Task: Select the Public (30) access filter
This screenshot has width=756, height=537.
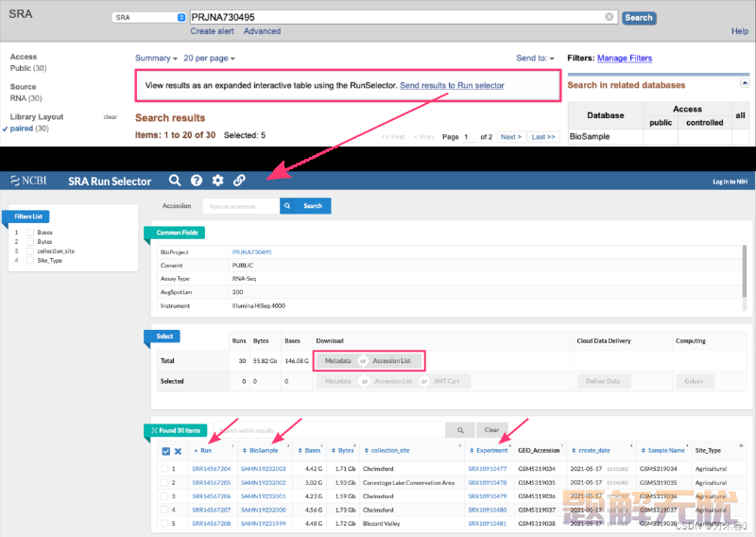Action: pos(28,68)
